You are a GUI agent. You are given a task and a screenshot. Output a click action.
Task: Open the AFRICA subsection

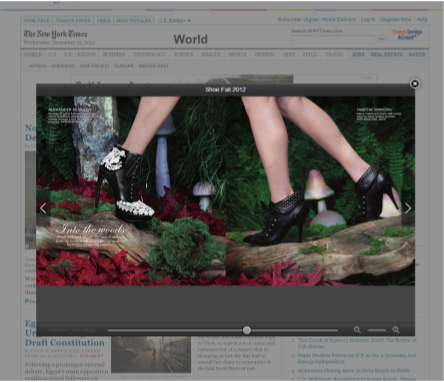point(38,66)
